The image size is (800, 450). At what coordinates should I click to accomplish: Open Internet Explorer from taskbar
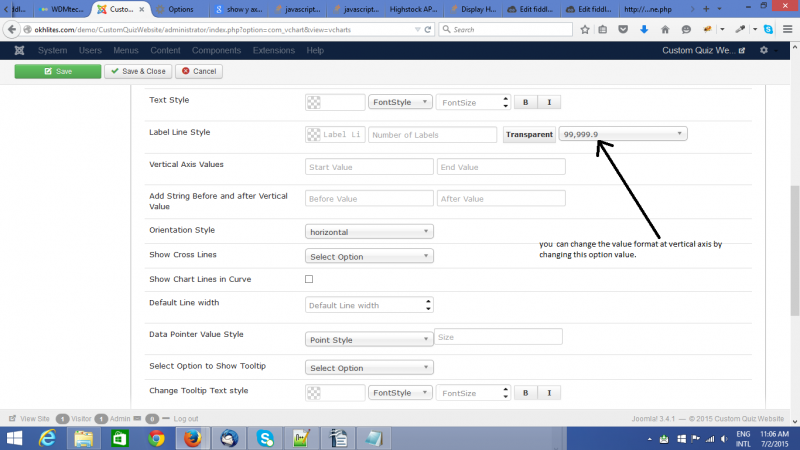click(46, 437)
